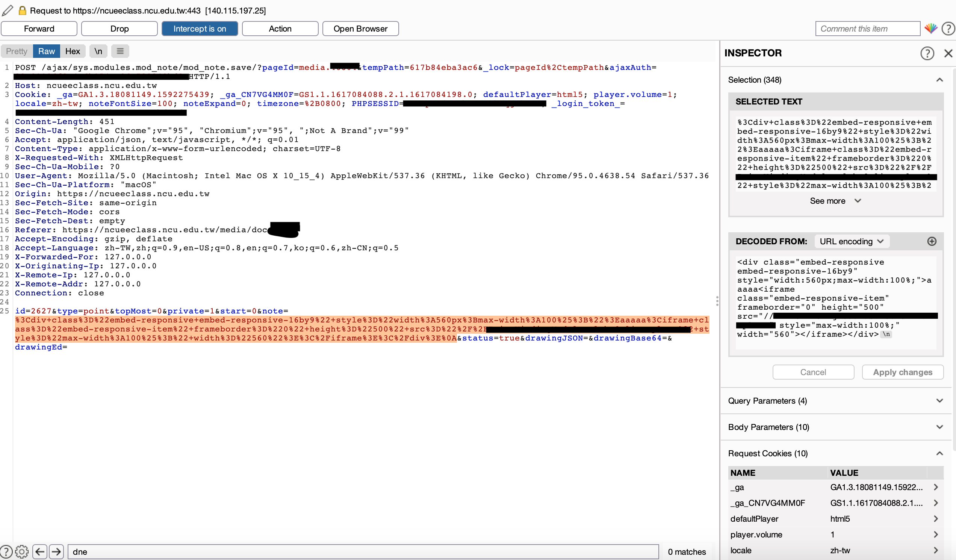Click the drawingEd= parameter in body
Viewport: 956px width, 560px height.
point(41,347)
